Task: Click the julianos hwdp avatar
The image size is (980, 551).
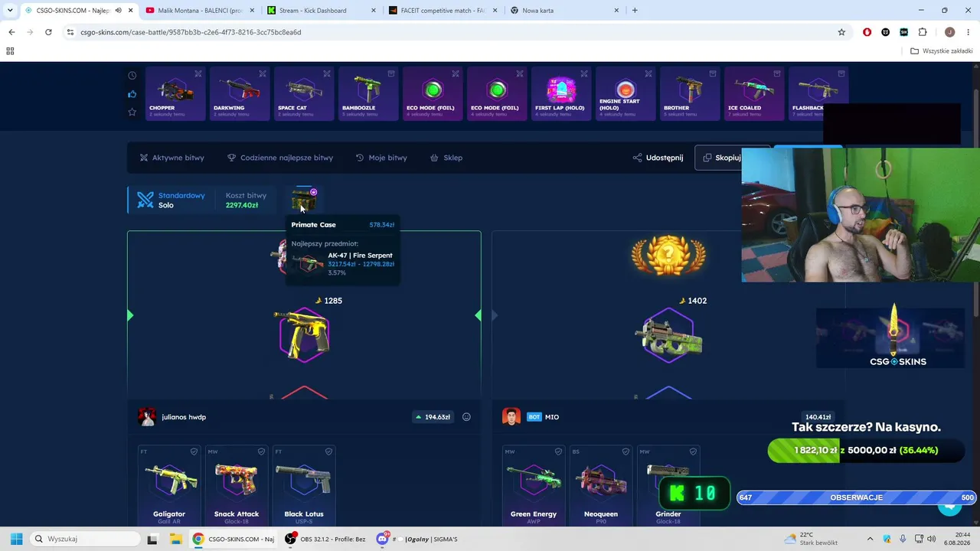Action: [147, 416]
